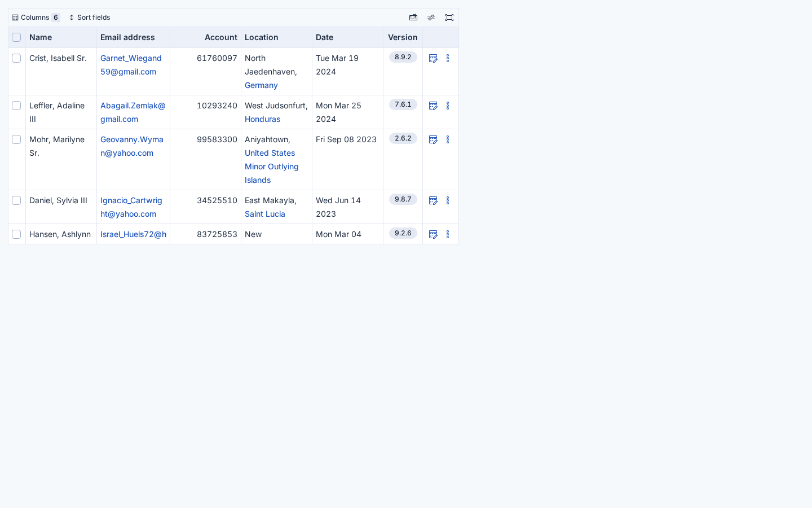Click the name Leffler, Adaline III
812x508 pixels.
[57, 112]
